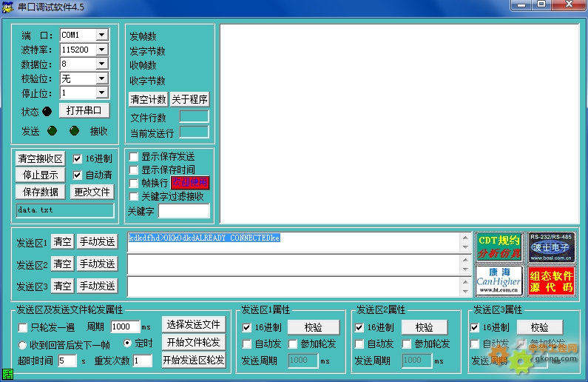
Task: Click 选择发送文件 button
Action: pyautogui.click(x=194, y=324)
